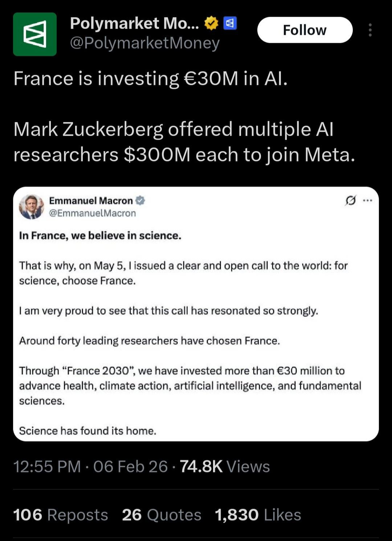Image resolution: width=392 pixels, height=541 pixels.
Task: Open the Polymarket Mo... display name
Action: [134, 24]
